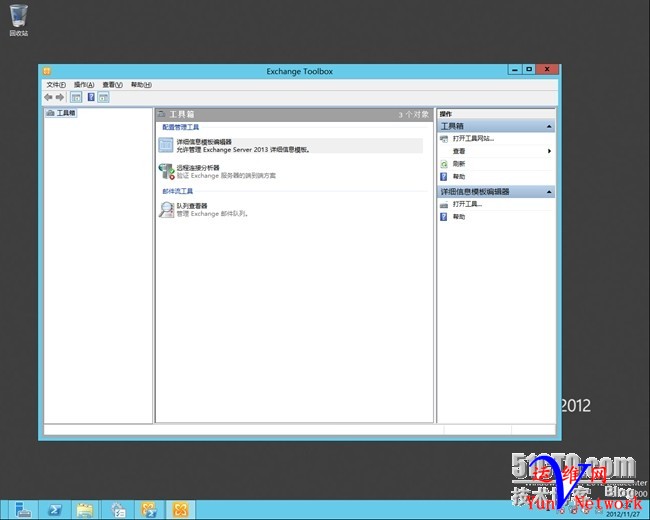Open the 帮助(H) menu
This screenshot has width=650, height=520.
(x=141, y=85)
